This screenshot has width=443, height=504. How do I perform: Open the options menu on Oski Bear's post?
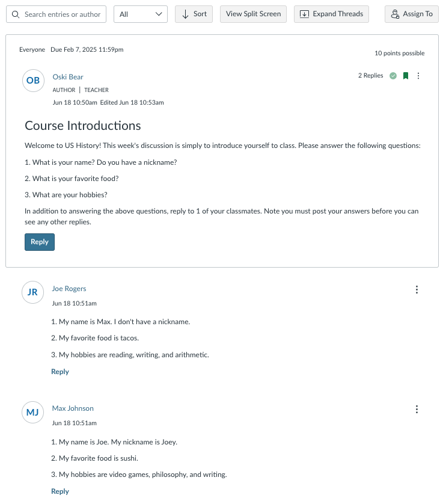(418, 76)
